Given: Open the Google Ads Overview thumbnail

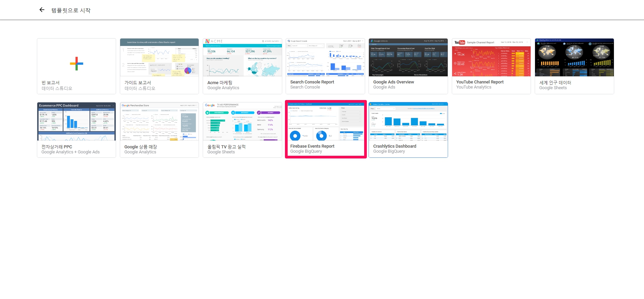Looking at the screenshot, I should (x=408, y=57).
